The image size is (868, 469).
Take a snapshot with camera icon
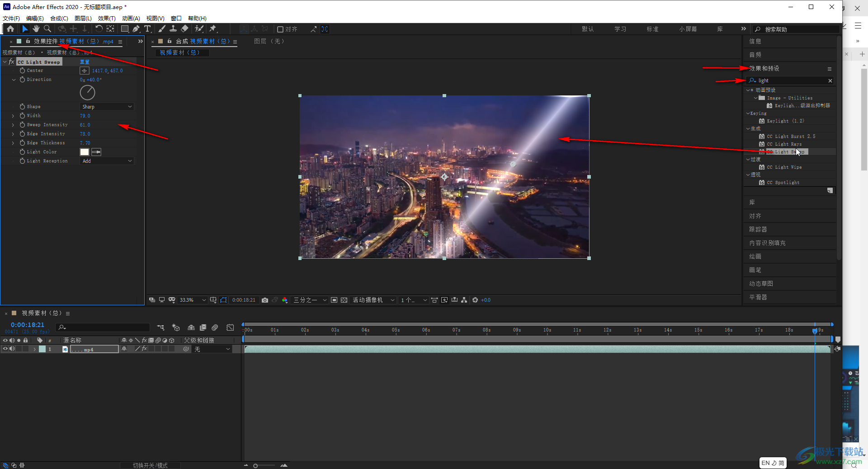point(265,300)
